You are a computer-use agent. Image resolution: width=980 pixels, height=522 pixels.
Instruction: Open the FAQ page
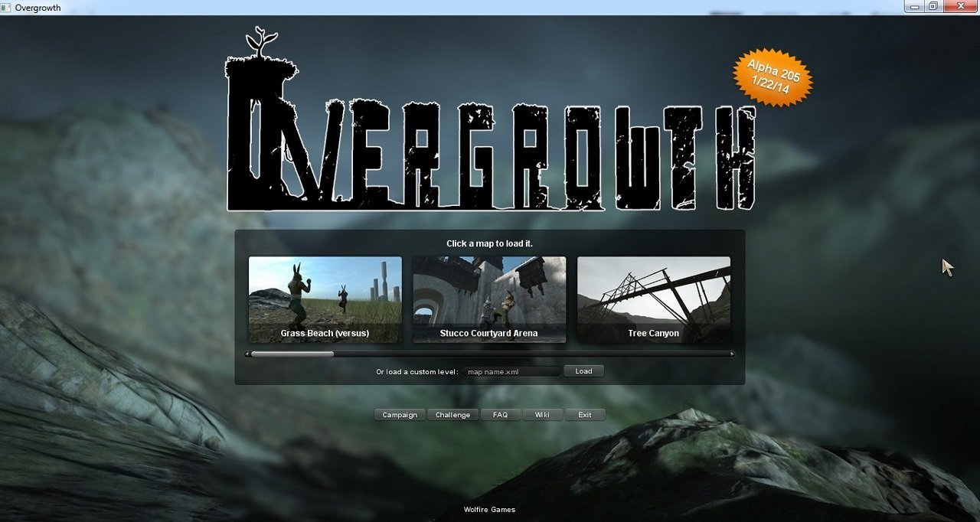point(500,414)
